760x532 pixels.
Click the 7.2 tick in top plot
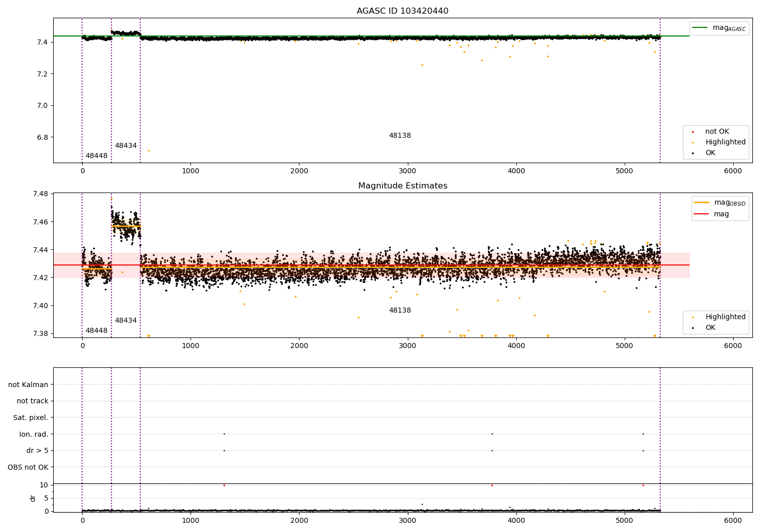[x=43, y=74]
